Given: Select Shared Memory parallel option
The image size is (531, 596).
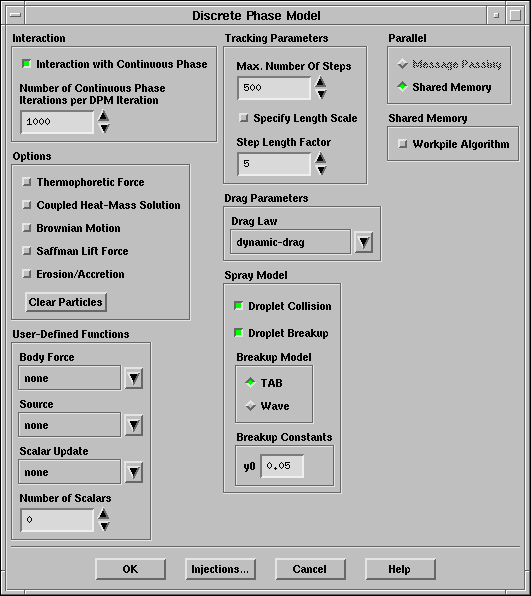Looking at the screenshot, I should pyautogui.click(x=402, y=87).
